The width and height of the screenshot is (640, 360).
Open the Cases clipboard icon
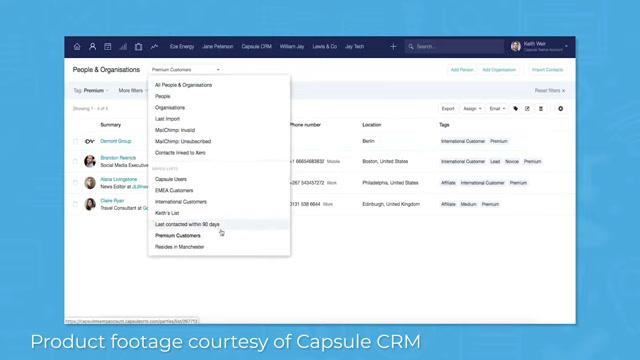(x=139, y=47)
